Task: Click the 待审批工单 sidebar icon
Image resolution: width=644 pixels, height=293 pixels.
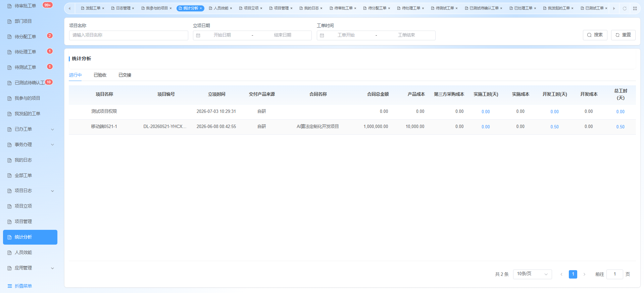Action: 9,6
